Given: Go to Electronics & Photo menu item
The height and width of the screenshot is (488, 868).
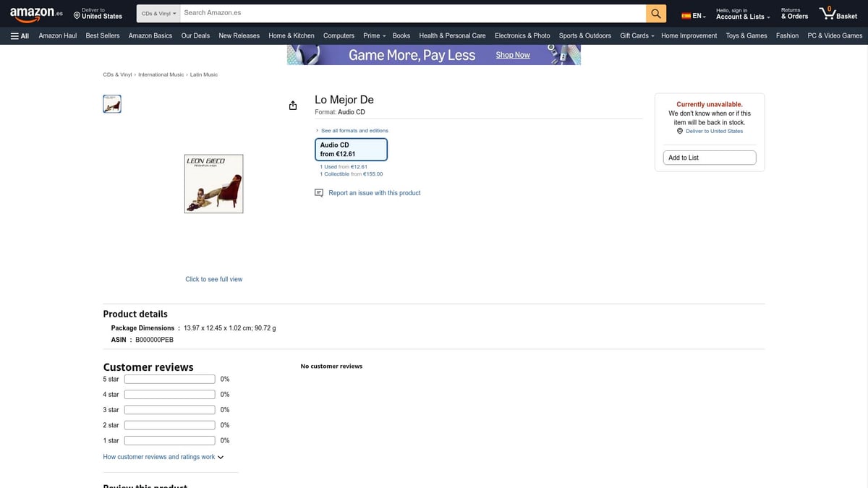Looking at the screenshot, I should point(522,35).
